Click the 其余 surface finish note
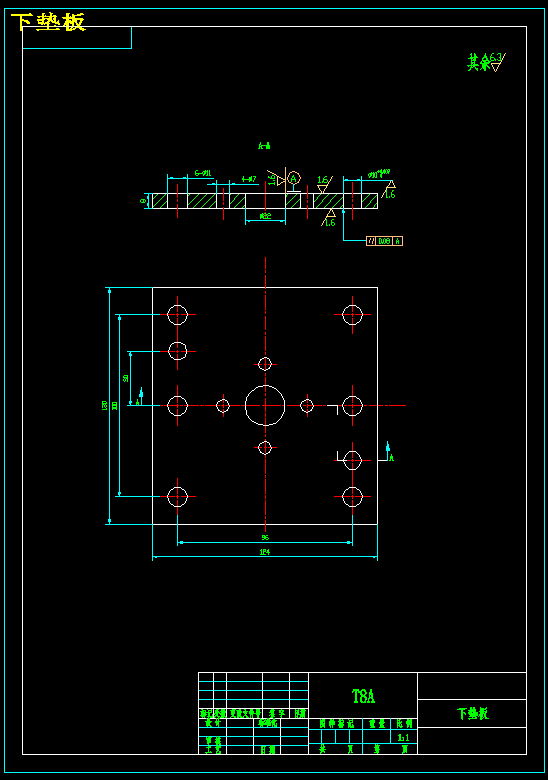The image size is (548, 780). [478, 63]
